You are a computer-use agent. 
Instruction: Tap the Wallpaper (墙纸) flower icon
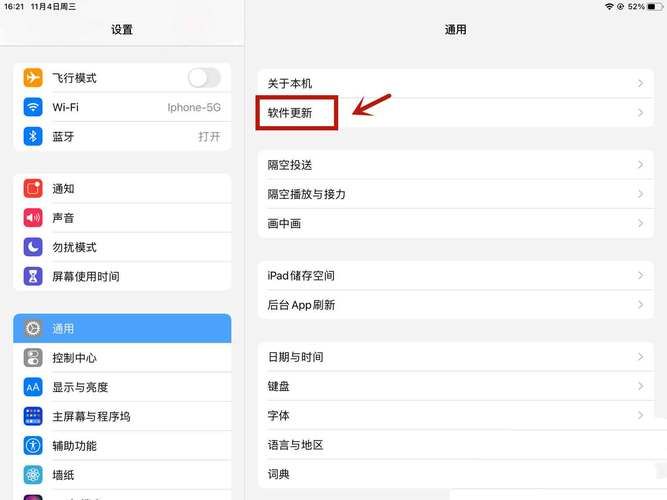(33, 475)
